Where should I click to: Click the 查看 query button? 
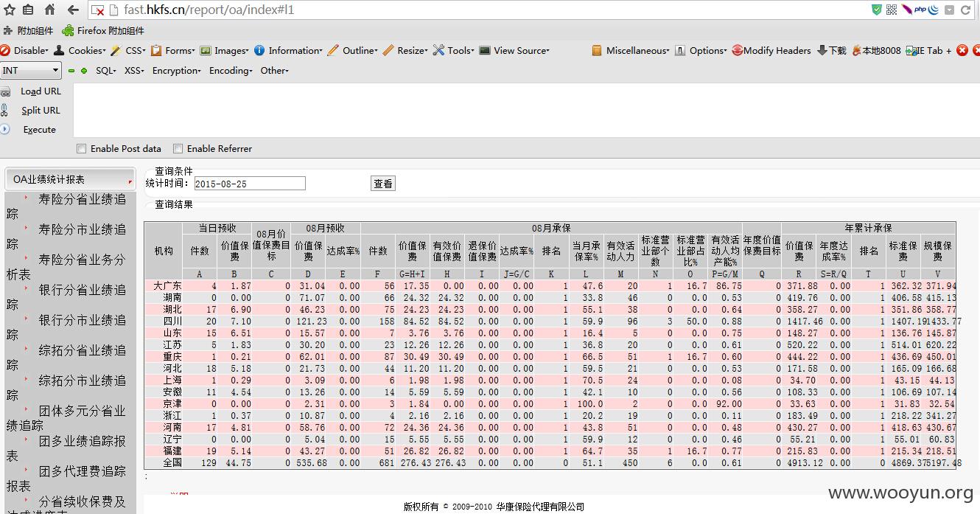[x=383, y=184]
